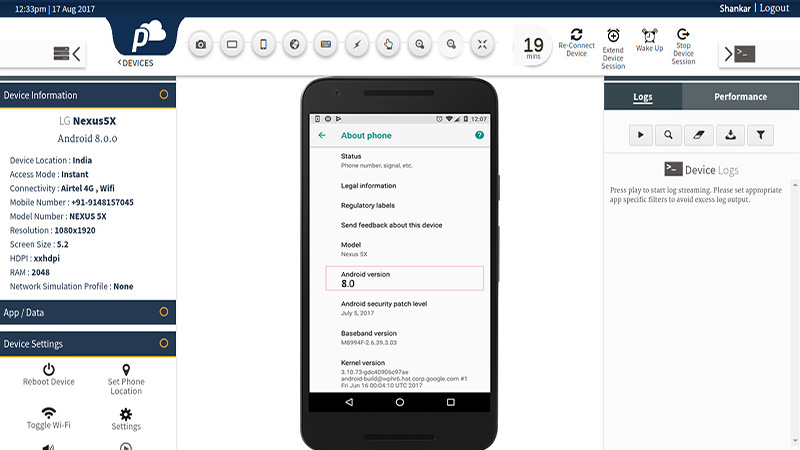Click Network Simulation Profile None
Viewport: 800px width, 450px height.
(71, 286)
